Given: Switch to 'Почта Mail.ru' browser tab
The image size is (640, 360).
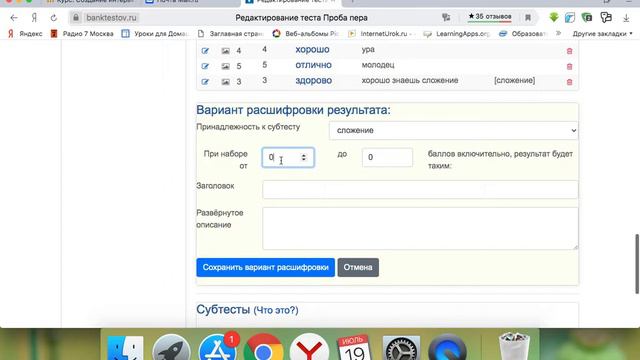Looking at the screenshot, I should (x=178, y=2).
